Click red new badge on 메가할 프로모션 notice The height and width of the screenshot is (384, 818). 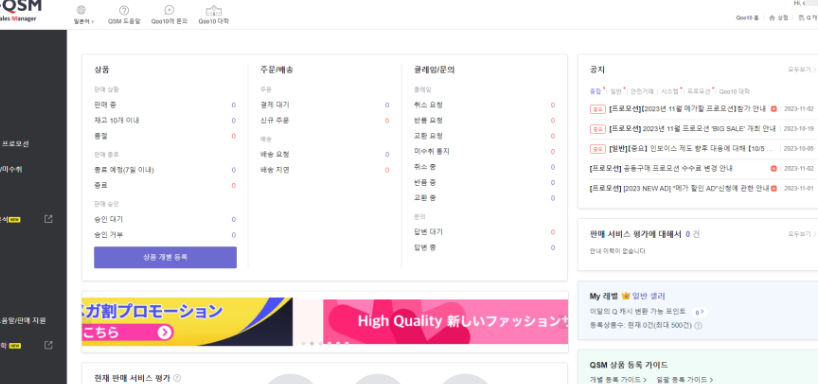[774, 109]
